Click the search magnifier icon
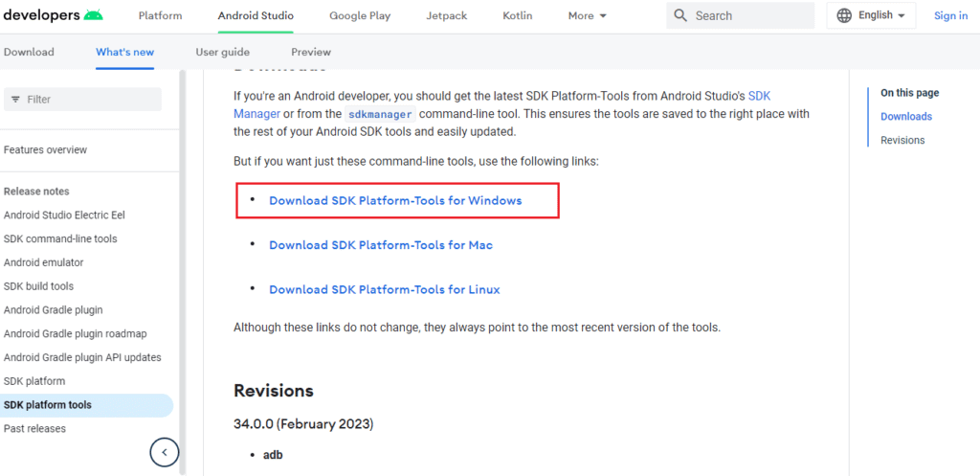This screenshot has height=476, width=980. (680, 15)
